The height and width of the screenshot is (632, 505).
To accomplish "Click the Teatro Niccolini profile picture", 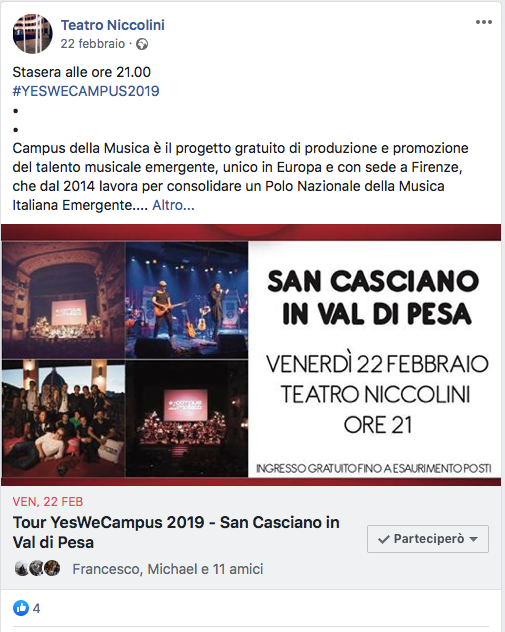I will click(33, 34).
